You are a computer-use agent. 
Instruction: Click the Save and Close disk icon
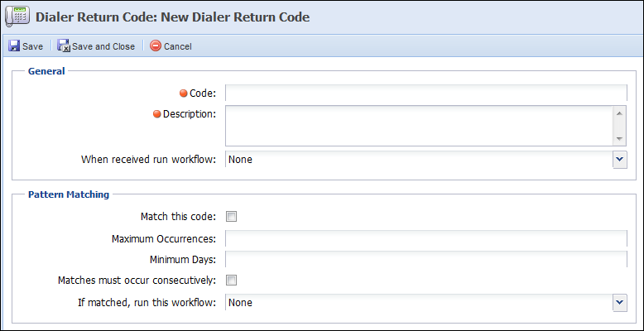[x=64, y=46]
